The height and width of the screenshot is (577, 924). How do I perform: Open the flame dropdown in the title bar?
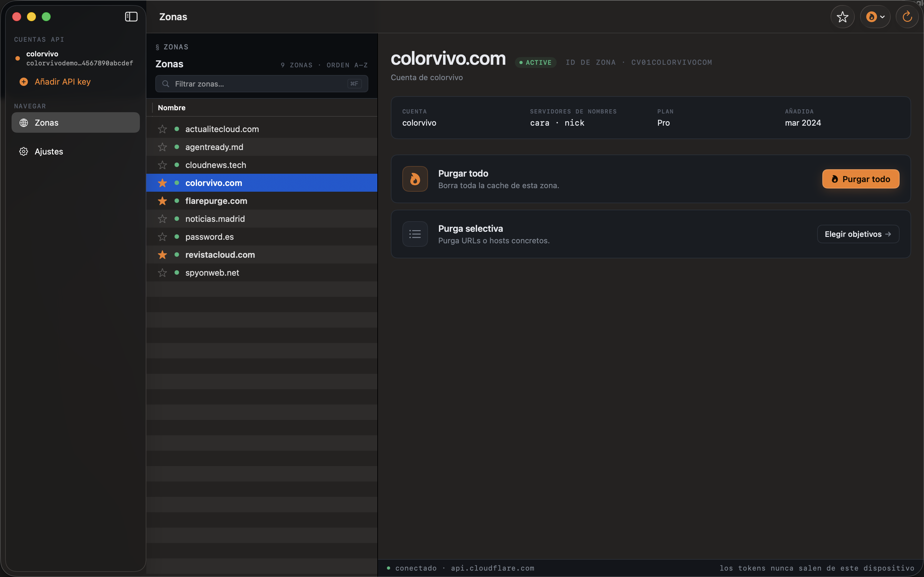click(x=875, y=16)
